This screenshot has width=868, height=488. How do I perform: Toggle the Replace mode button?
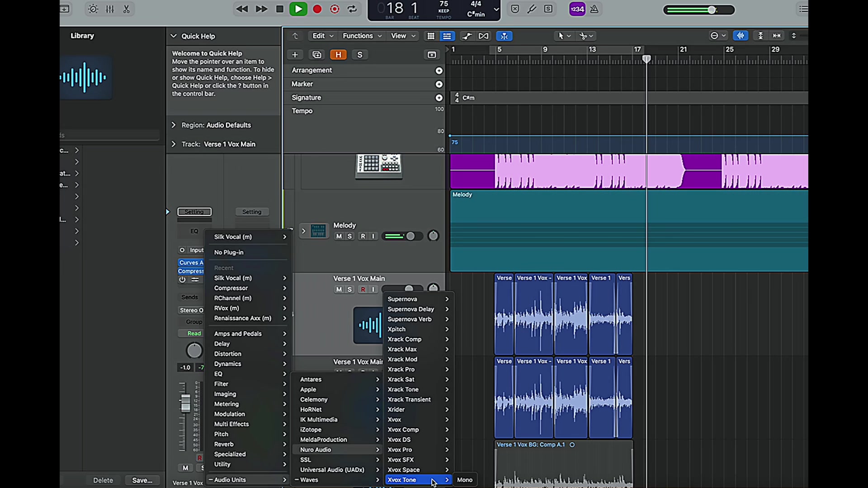click(x=515, y=9)
